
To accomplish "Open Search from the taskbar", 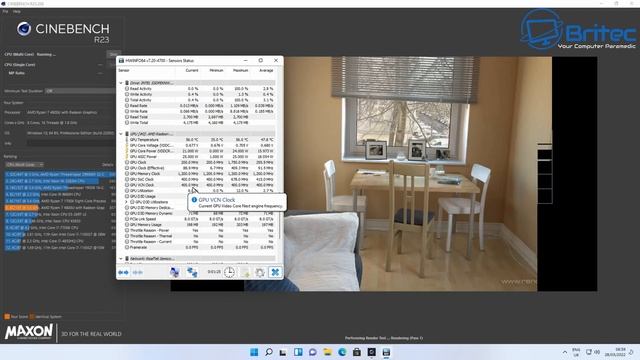I will pos(269,352).
